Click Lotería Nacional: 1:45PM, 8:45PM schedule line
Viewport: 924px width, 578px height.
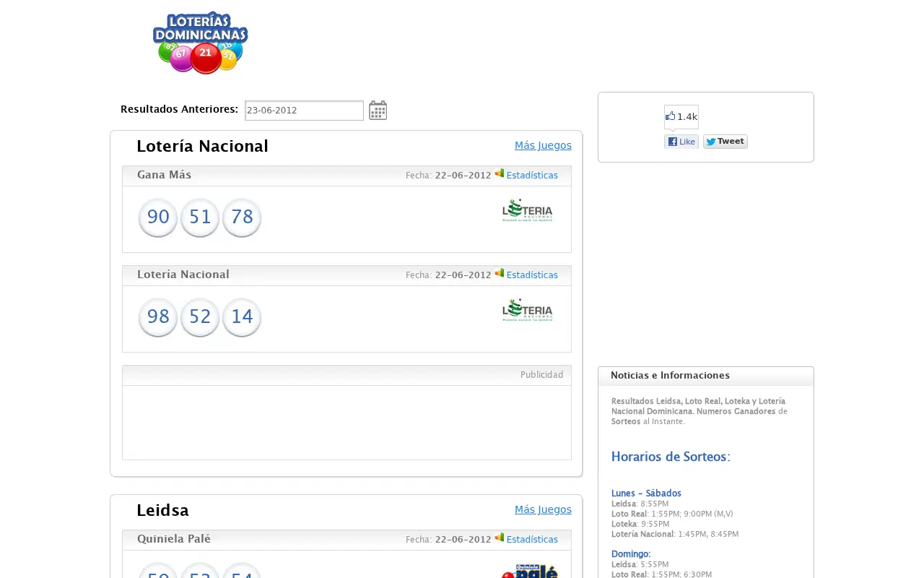pyautogui.click(x=675, y=534)
